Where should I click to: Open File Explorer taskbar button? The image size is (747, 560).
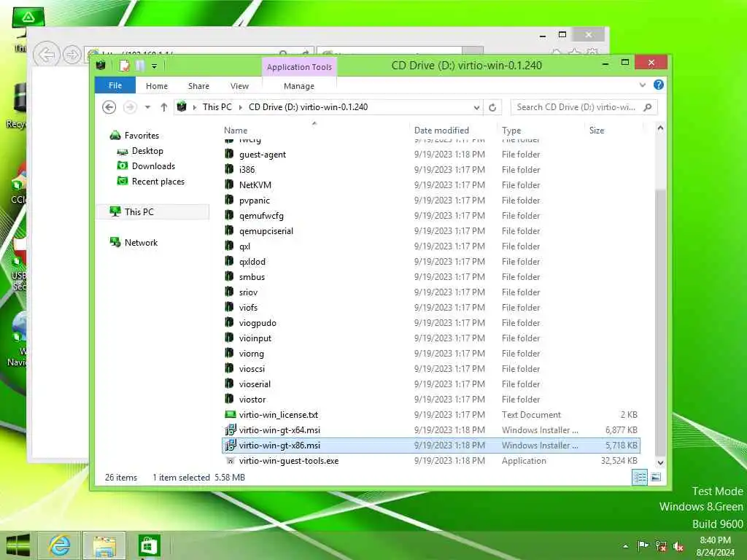(x=104, y=545)
